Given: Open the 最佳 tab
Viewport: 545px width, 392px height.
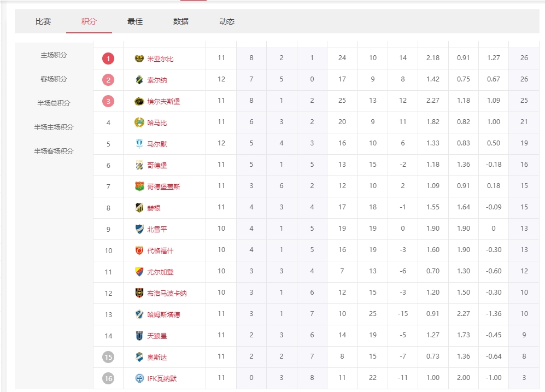Looking at the screenshot, I should [x=135, y=22].
